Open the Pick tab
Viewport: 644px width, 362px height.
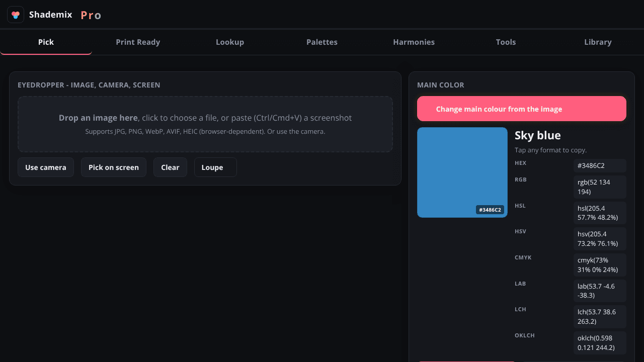tap(46, 42)
